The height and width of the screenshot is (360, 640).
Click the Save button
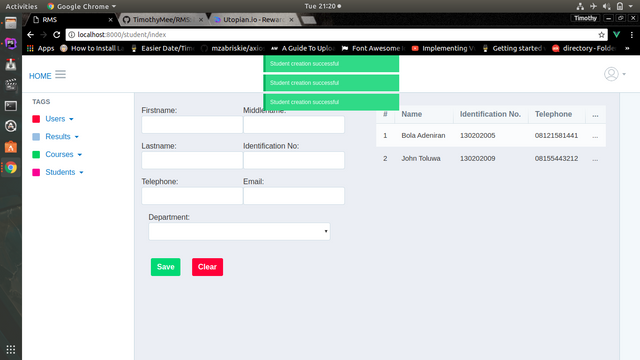(x=165, y=267)
